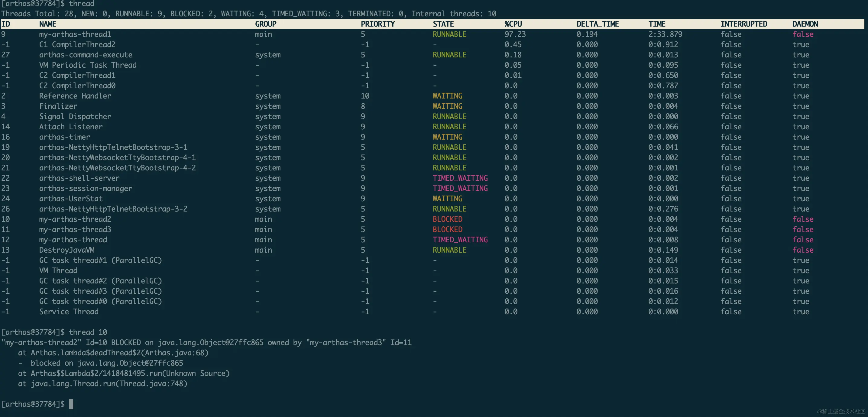
Task: Select C1 CompilerThread2 row name
Action: [77, 44]
